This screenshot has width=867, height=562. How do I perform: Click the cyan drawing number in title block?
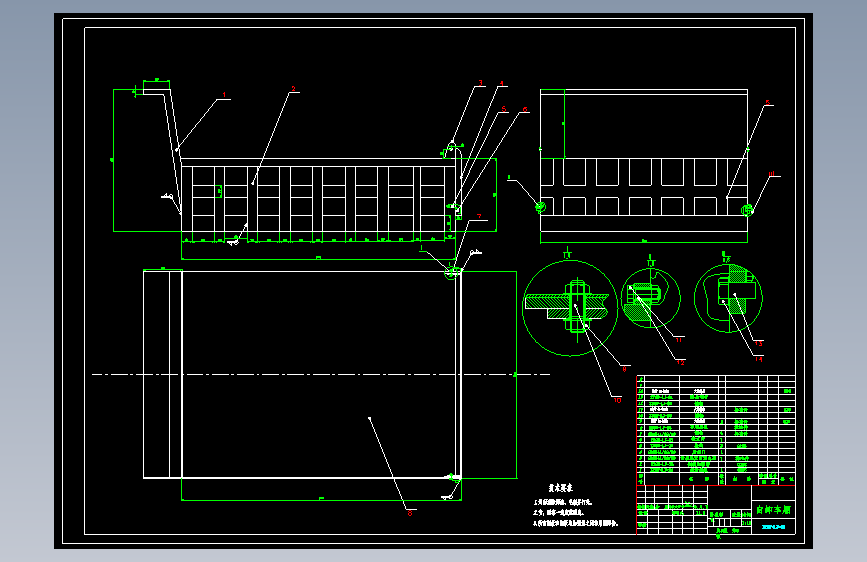pyautogui.click(x=773, y=527)
